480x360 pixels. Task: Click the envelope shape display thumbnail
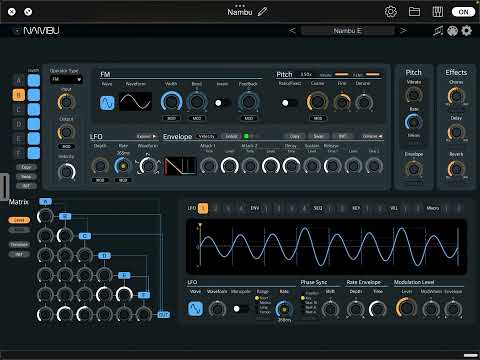180,166
